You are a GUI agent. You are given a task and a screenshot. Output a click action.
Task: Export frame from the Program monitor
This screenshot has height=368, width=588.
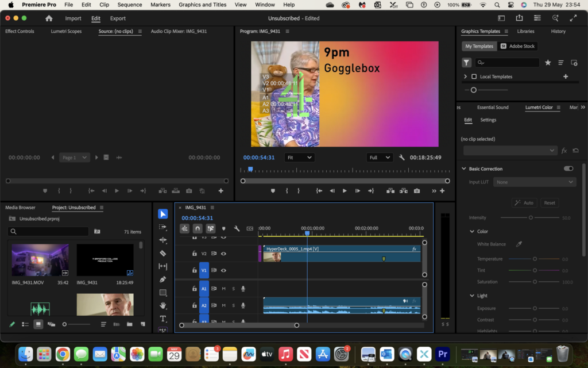(x=417, y=191)
